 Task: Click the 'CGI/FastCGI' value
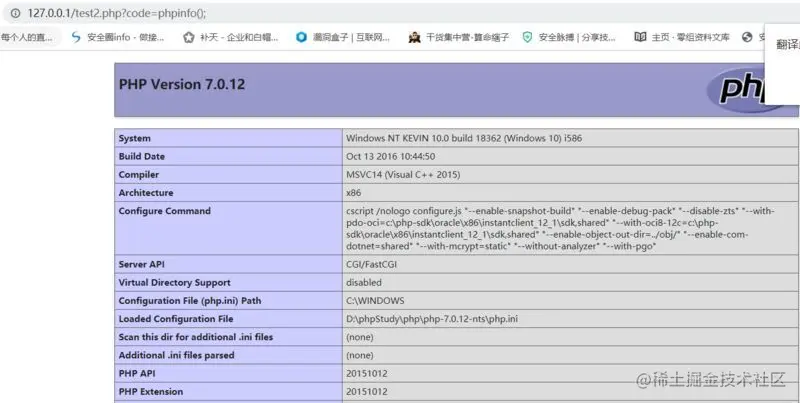tap(371, 265)
